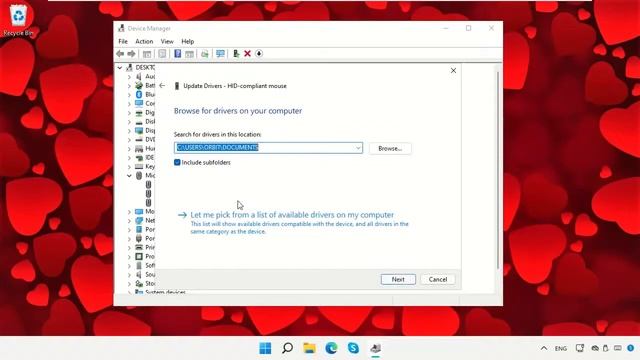This screenshot has width=640, height=360.
Task: Expand the Storage controllers chevron
Action: (129, 283)
